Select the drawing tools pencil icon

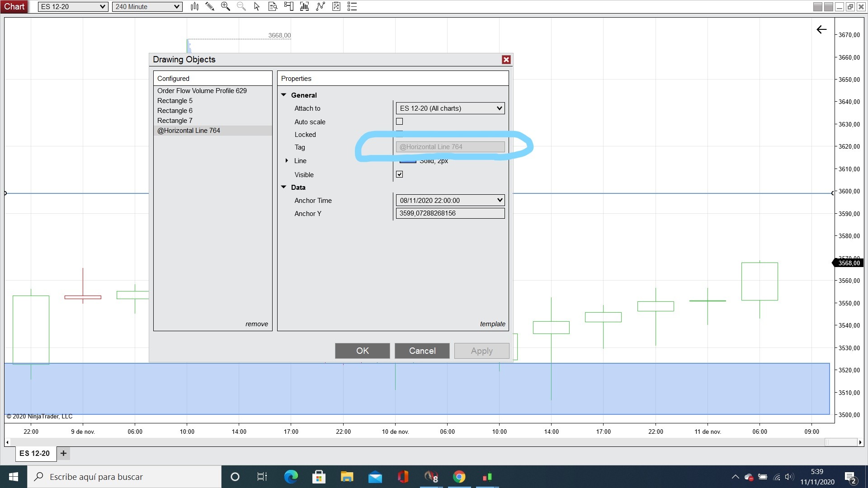[x=210, y=7]
